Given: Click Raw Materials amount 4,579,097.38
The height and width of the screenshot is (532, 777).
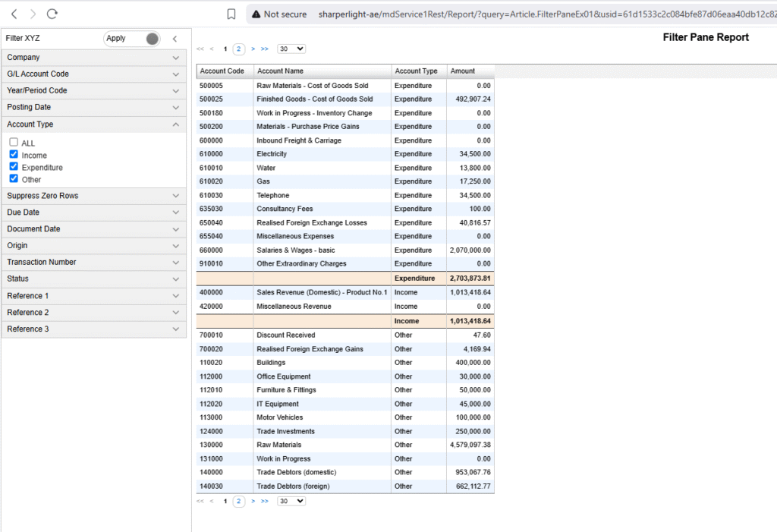Looking at the screenshot, I should pos(470,445).
